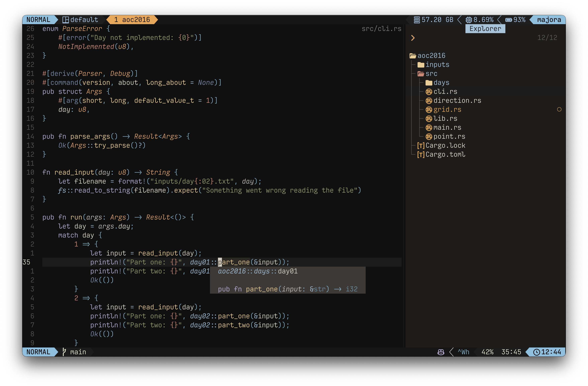Click the clock icon in the statusline
The width and height of the screenshot is (588, 386).
point(536,352)
